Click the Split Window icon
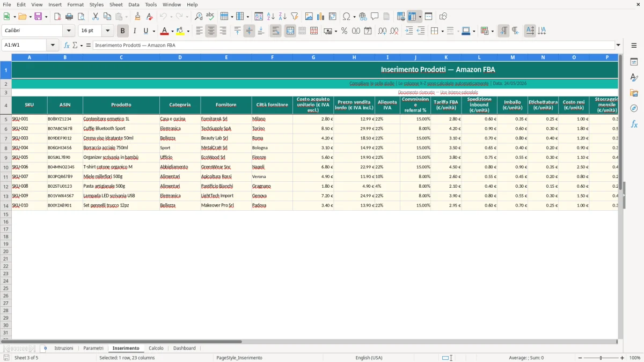Screen dimensions: 644x362 [428, 17]
